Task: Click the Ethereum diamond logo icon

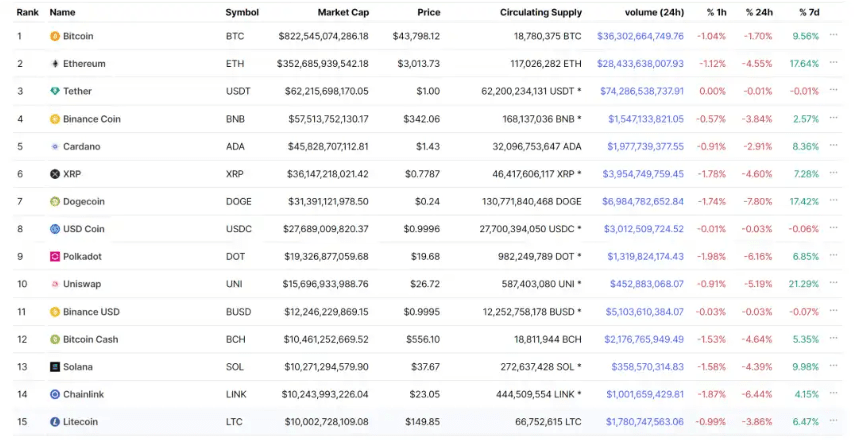Action: pos(55,64)
